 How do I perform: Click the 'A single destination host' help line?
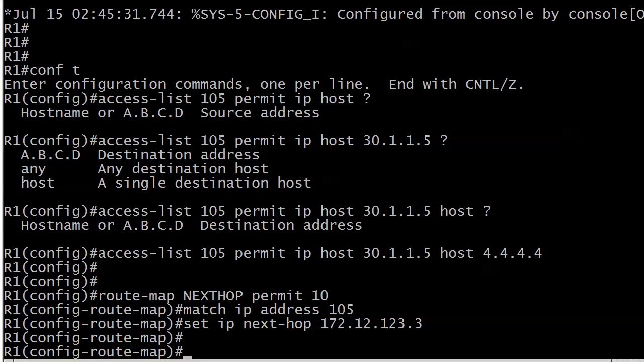[x=166, y=183]
